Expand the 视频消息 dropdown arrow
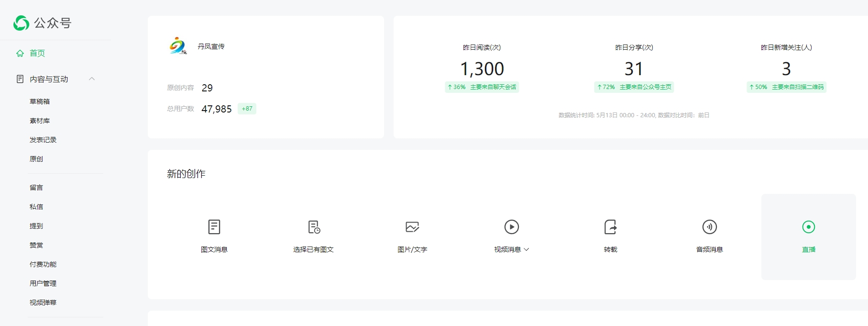 point(527,249)
